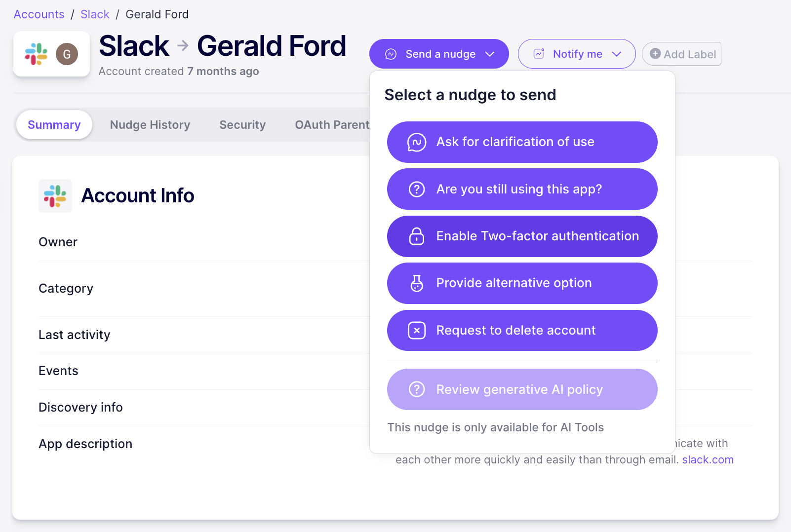The width and height of the screenshot is (791, 532).
Task: Go to Accounts breadcrumb link
Action: point(39,14)
